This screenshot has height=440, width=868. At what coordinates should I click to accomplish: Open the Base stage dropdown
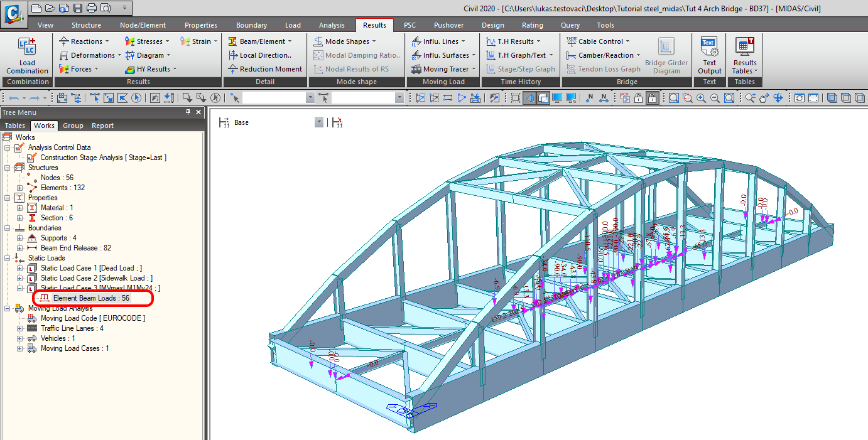click(x=319, y=122)
